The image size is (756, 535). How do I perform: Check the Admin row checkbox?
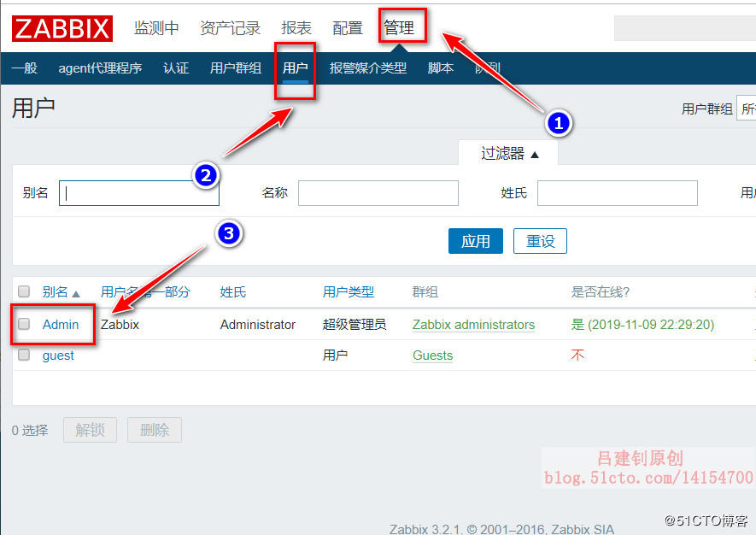click(24, 324)
